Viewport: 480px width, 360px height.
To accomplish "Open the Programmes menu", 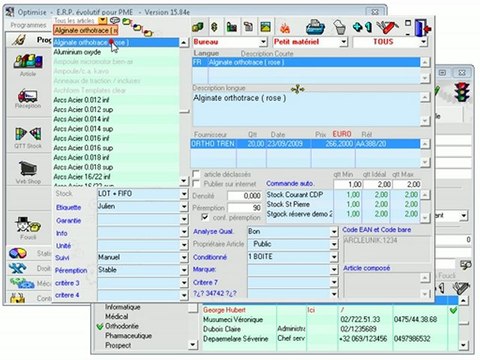I will pyautogui.click(x=29, y=25).
